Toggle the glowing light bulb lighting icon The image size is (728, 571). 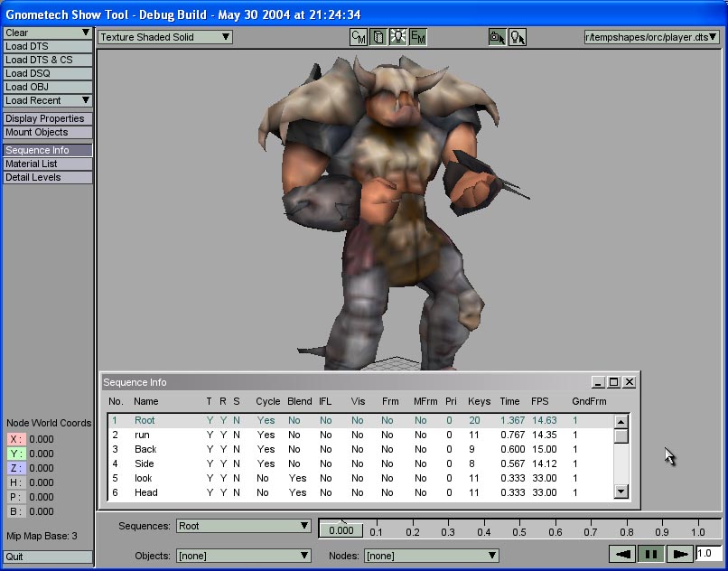398,37
